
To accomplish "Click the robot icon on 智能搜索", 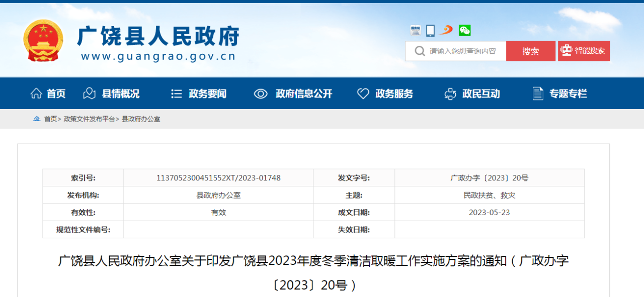I will (x=567, y=51).
